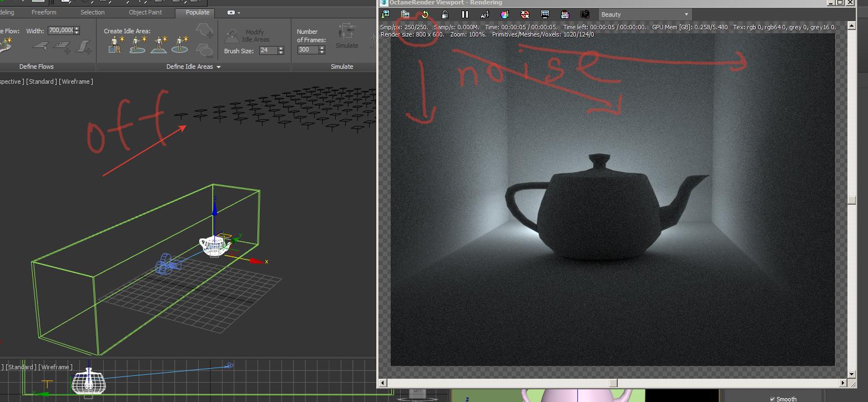Click the add flow segment icon
The height and width of the screenshot is (402, 868).
[62, 46]
